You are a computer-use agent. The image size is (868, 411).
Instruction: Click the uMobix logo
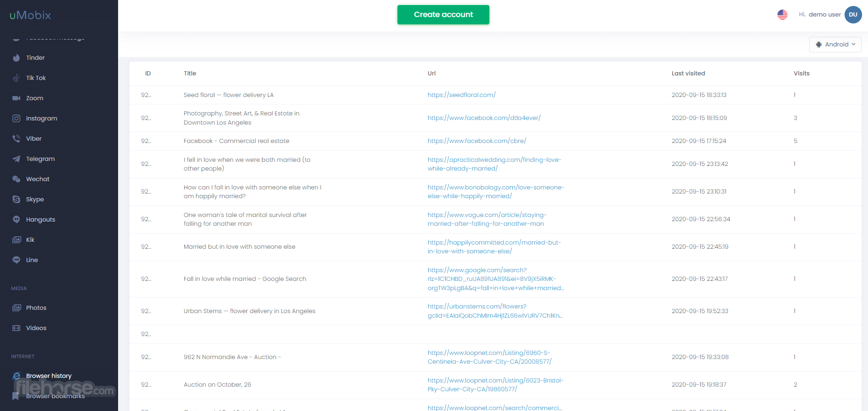coord(30,15)
